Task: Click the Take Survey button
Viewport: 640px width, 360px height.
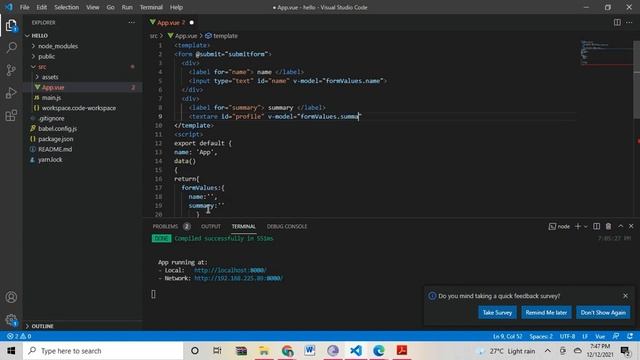Action: click(497, 312)
